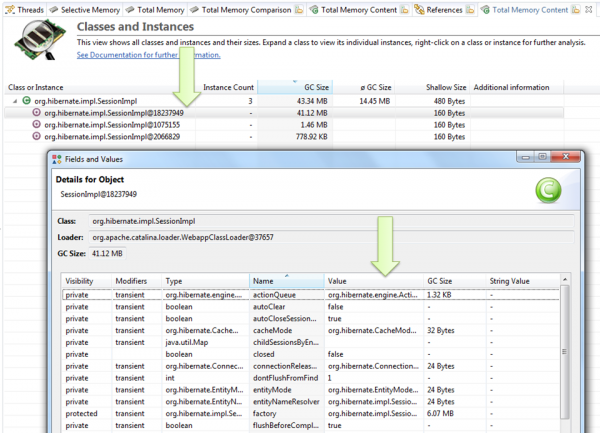Open the Selective Memory tab

(85, 10)
